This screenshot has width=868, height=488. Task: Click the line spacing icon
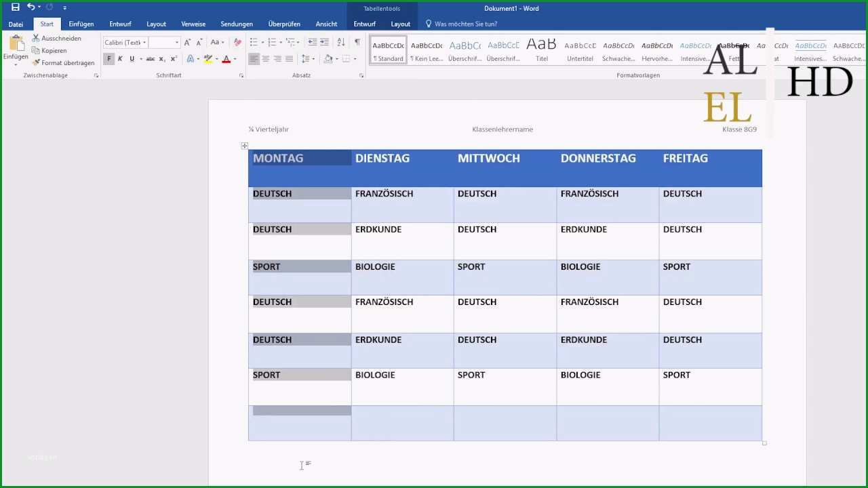click(305, 59)
